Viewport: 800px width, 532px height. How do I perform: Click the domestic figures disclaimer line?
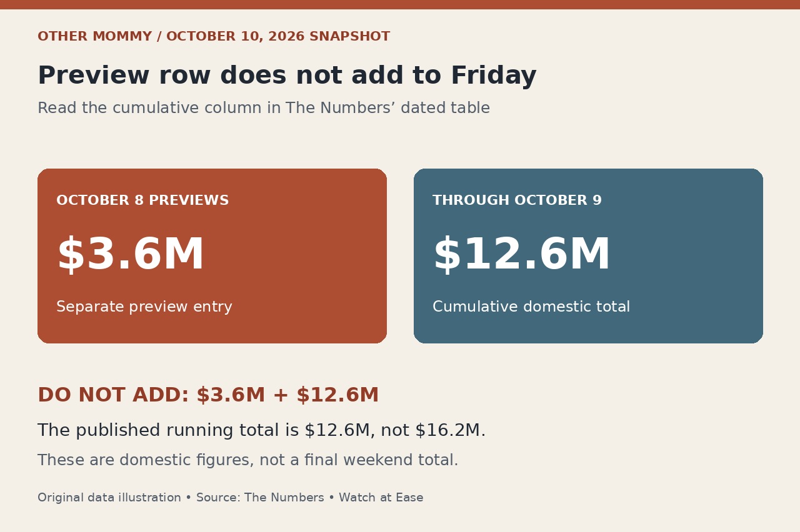point(247,461)
